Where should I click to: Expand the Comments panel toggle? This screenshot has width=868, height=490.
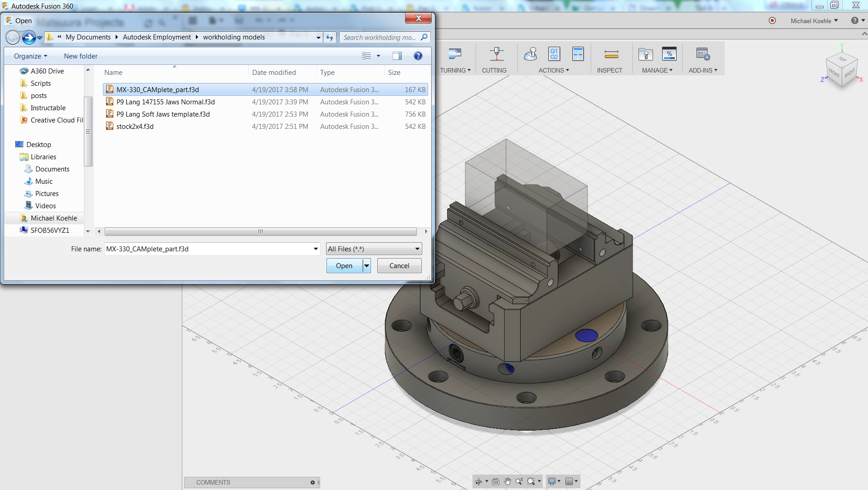[x=312, y=482]
